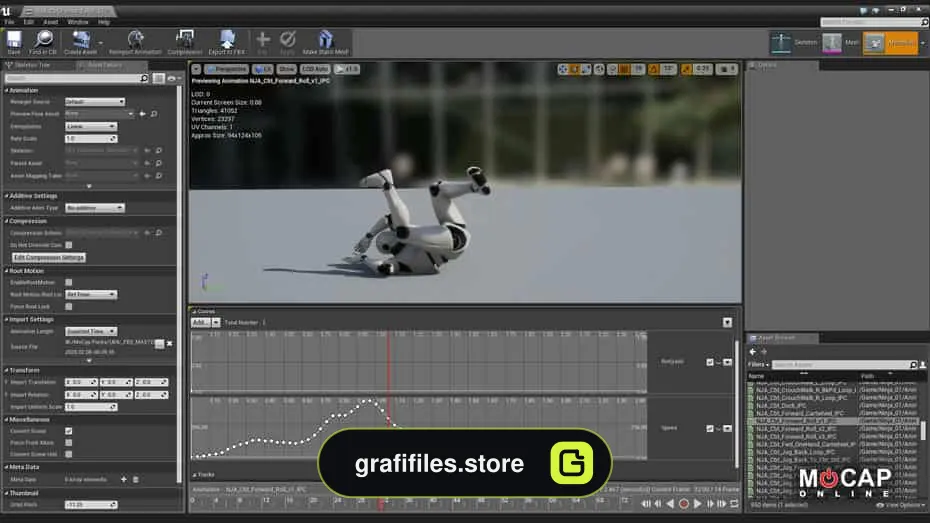
Task: Toggle the Force Root Lock checkbox
Action: 69,307
